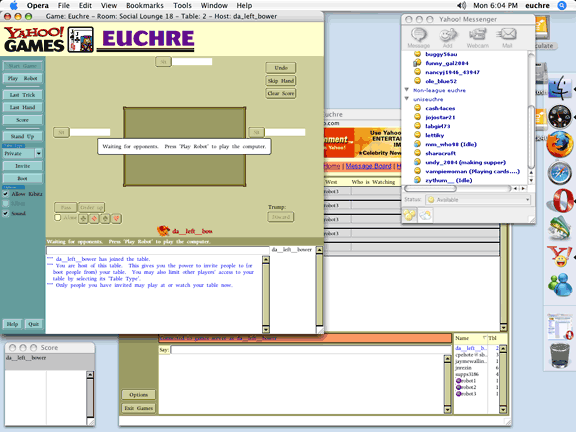
Task: Open the Private table type dropdown
Action: pyautogui.click(x=39, y=153)
